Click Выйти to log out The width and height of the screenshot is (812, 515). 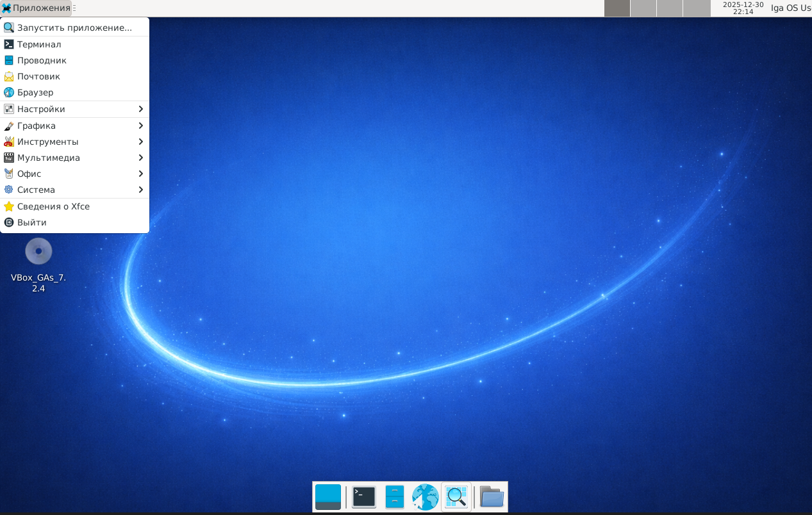(x=31, y=222)
